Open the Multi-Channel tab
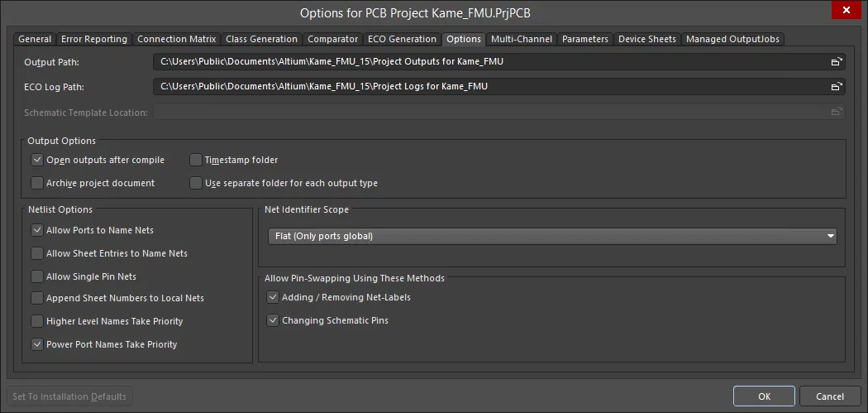 pos(522,39)
